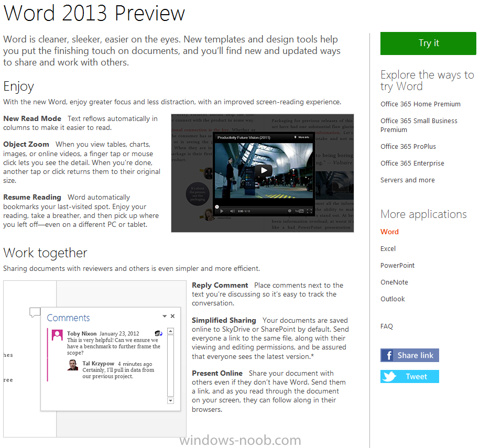Click Explore the ways to try Word heading
Image resolution: width=480 pixels, height=448 pixels.
click(427, 81)
